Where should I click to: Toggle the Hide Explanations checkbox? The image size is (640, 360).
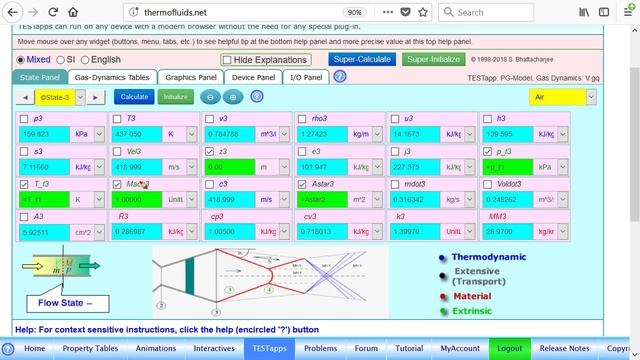click(x=227, y=60)
